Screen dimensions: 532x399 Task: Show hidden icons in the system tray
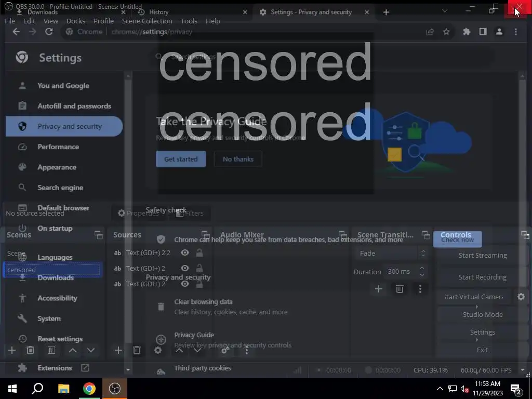(440, 389)
